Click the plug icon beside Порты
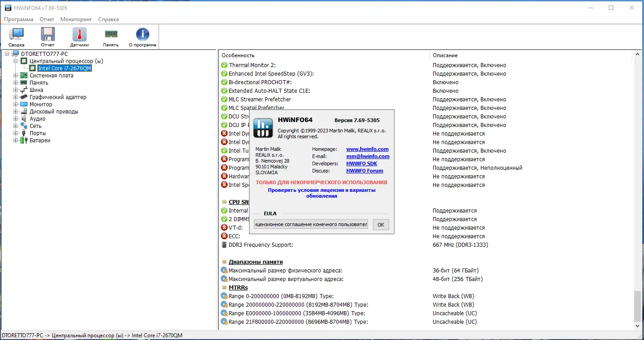This screenshot has width=644, height=340. (x=24, y=133)
